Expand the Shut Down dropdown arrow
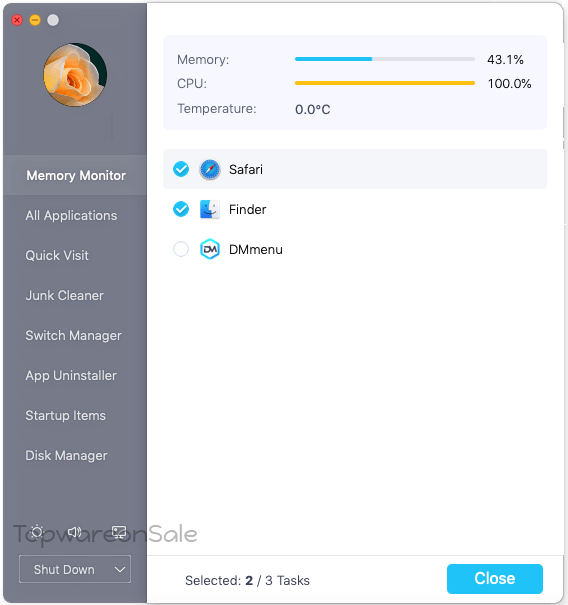The image size is (568, 605). point(120,570)
